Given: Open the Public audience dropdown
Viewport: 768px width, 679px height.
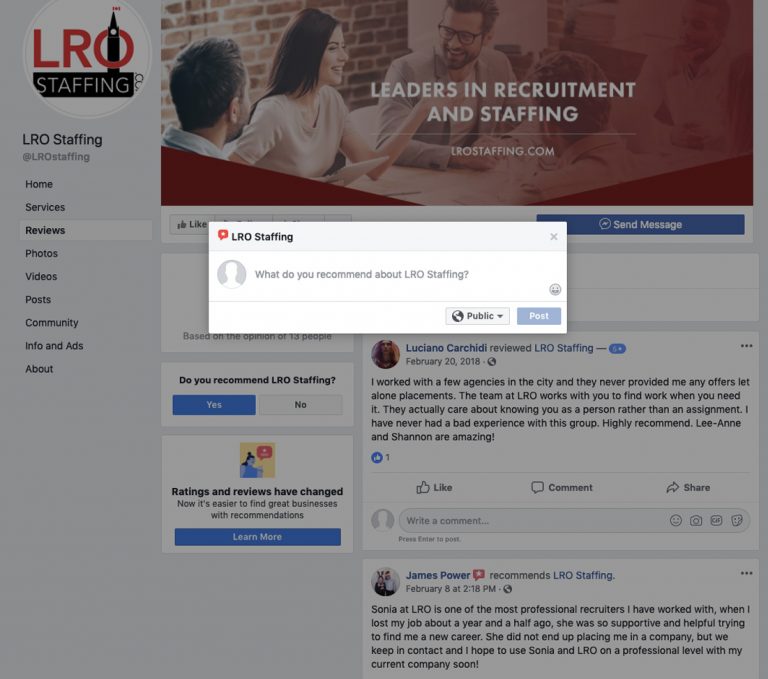Looking at the screenshot, I should coord(478,316).
